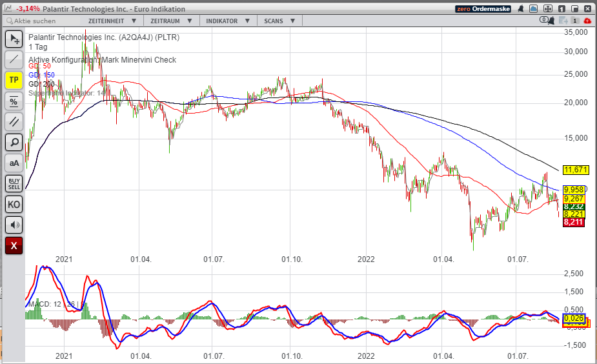Click the 01.10. label on upper time axis

(x=292, y=259)
